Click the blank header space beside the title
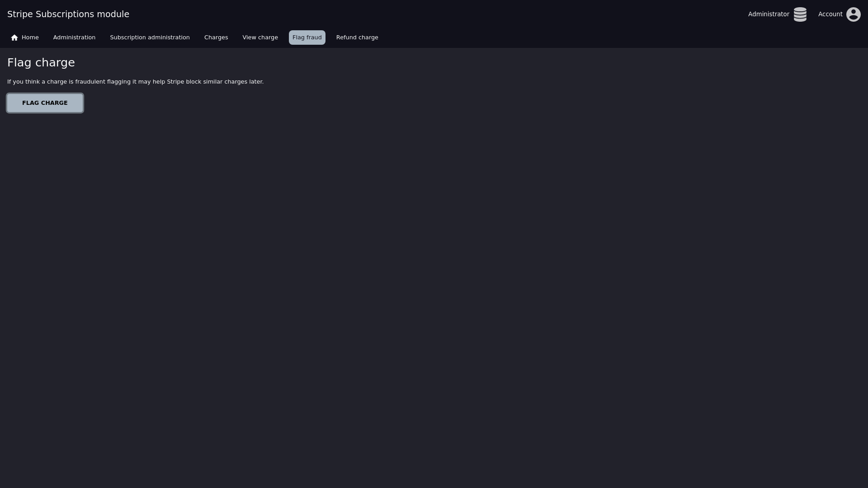Image resolution: width=868 pixels, height=488 pixels. point(434,14)
